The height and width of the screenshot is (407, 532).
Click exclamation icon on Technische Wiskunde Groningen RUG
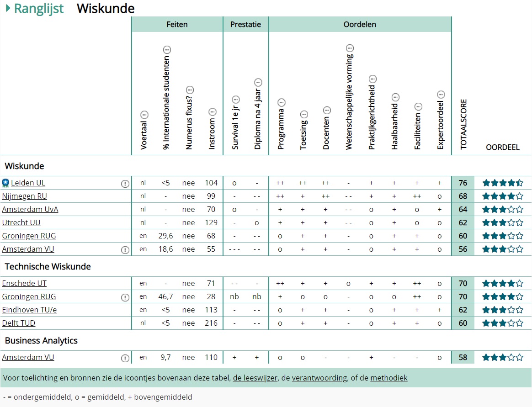click(125, 297)
